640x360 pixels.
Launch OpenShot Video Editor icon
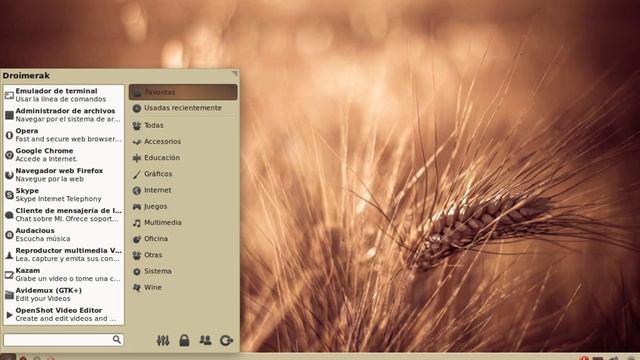coord(9,315)
